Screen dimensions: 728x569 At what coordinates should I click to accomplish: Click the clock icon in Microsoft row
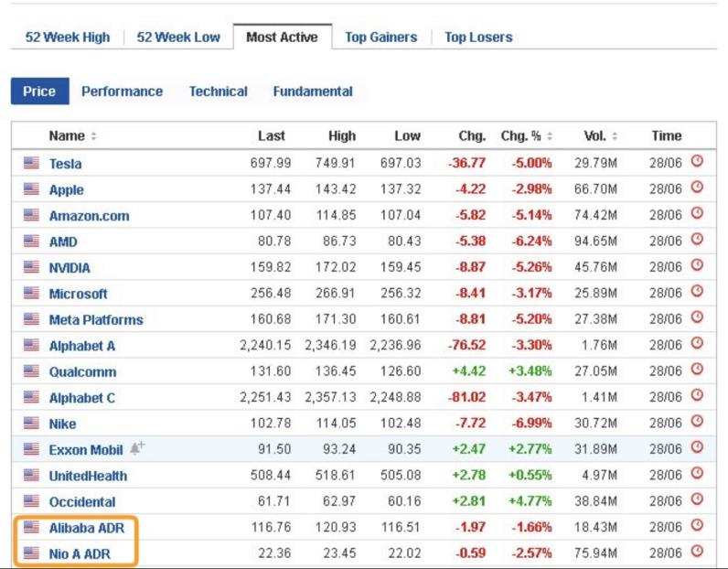[697, 291]
